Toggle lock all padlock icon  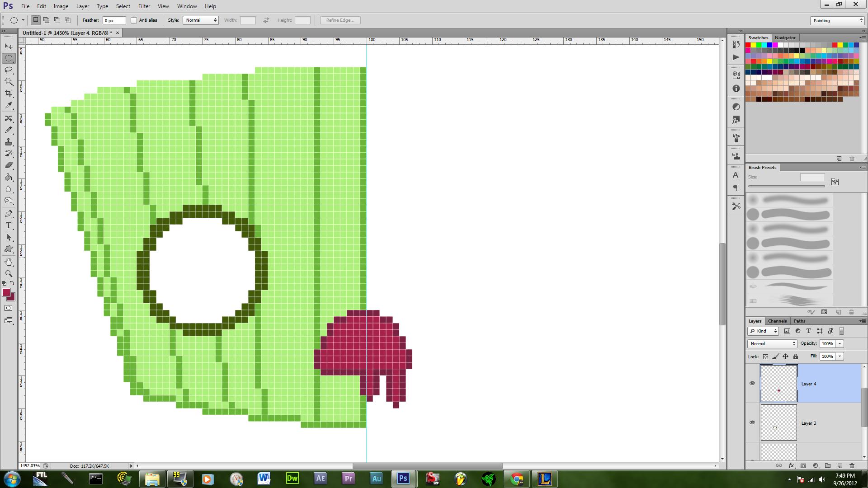pos(796,357)
